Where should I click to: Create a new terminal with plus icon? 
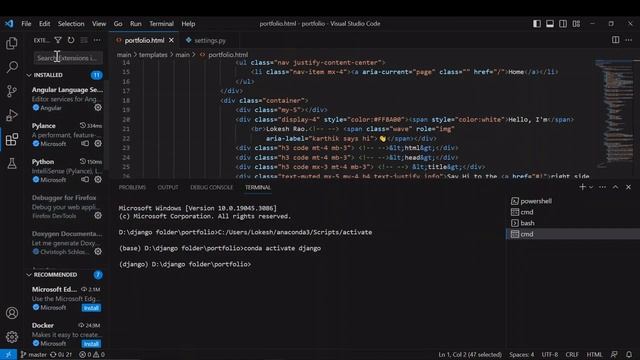pyautogui.click(x=582, y=187)
